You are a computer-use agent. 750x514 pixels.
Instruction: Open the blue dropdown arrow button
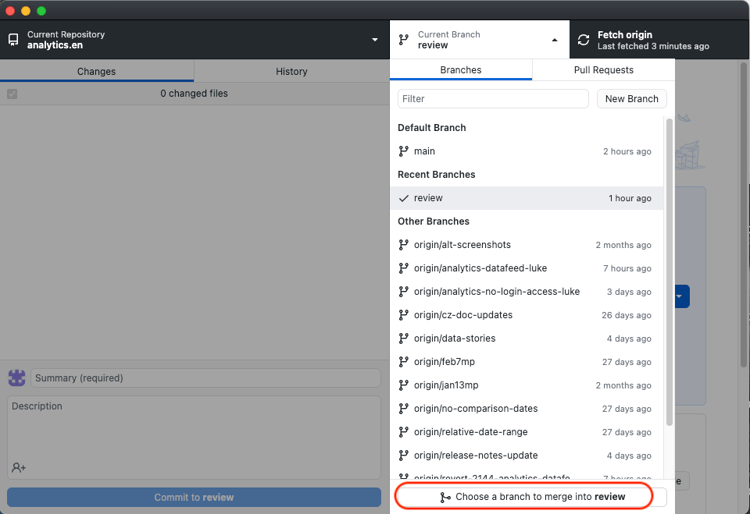(681, 296)
